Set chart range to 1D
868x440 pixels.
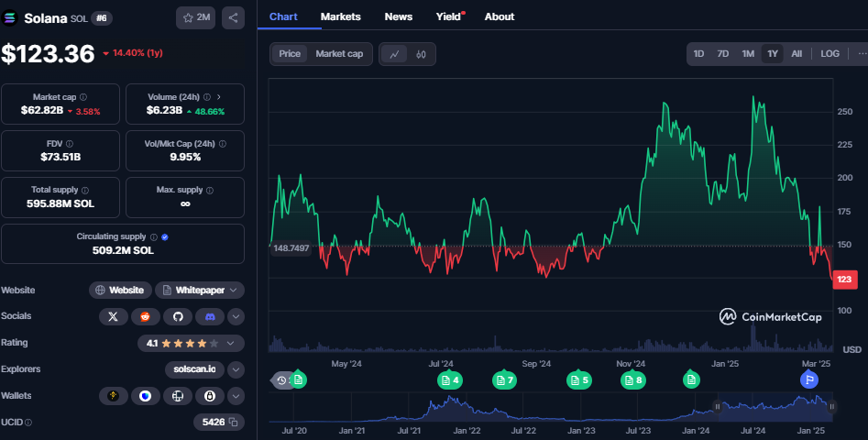click(x=698, y=54)
